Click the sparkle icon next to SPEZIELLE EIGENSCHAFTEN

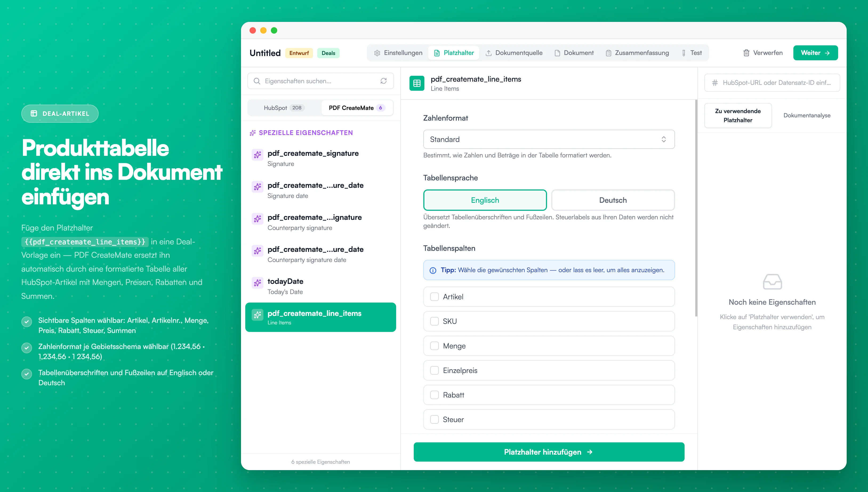pyautogui.click(x=252, y=133)
